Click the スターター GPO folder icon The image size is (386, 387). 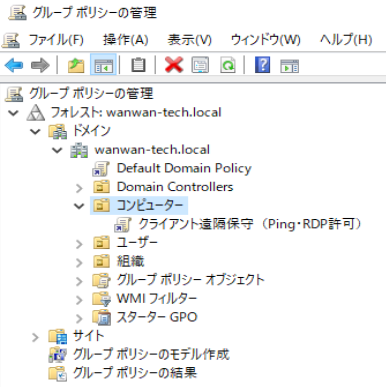[x=101, y=317]
